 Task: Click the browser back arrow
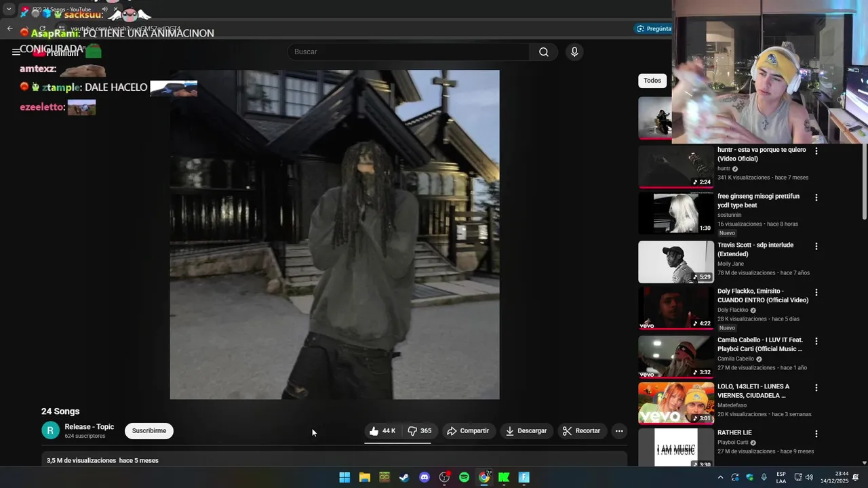coord(9,28)
